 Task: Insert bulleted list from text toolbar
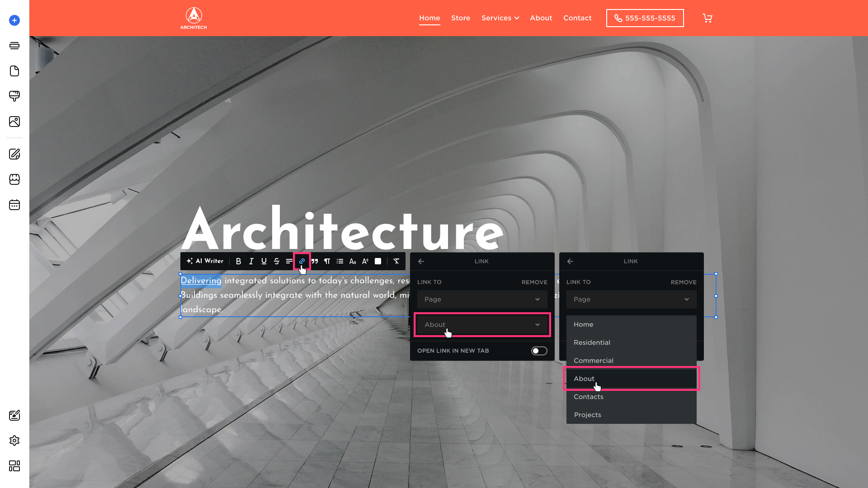[x=340, y=261]
